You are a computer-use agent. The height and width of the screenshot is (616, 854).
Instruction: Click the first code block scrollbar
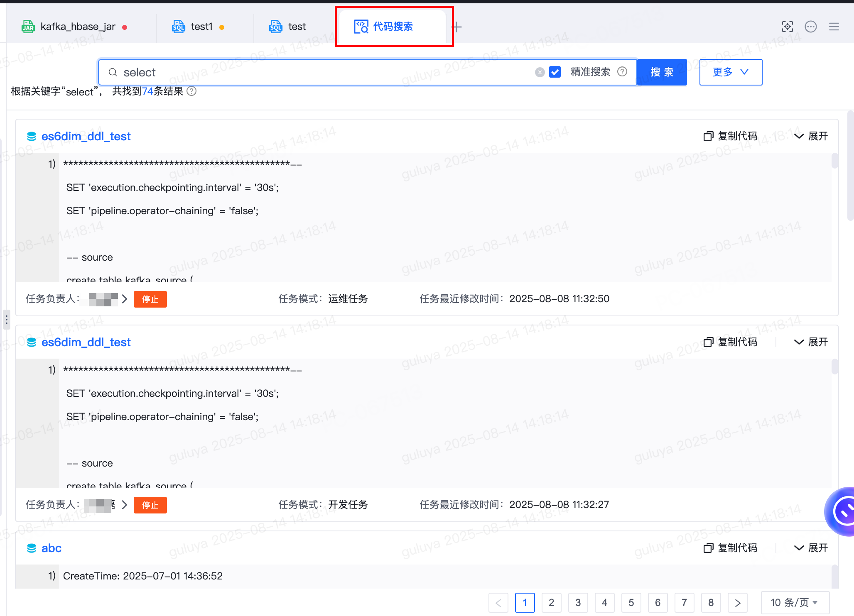coord(834,161)
